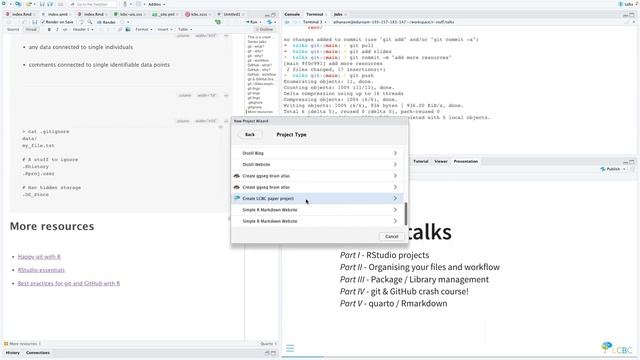The image size is (640, 360).
Task: Open the RStudio essentials link
Action: [41, 270]
